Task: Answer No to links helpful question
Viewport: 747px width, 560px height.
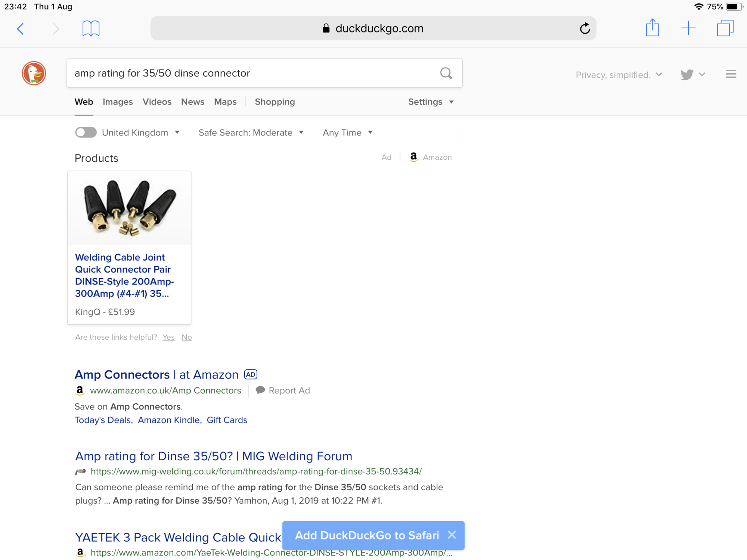Action: coord(187,337)
